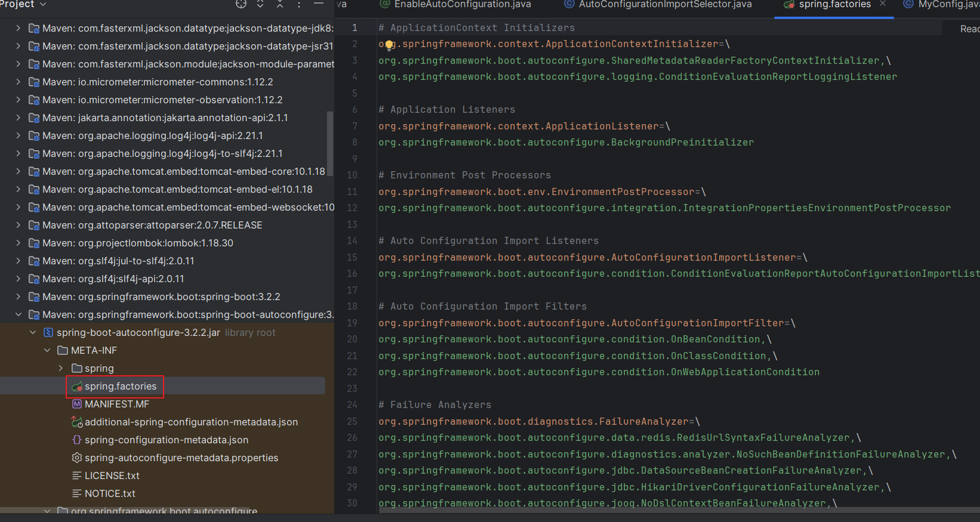
Task: Click the MyConfig.java tab class icon
Action: pos(908,4)
